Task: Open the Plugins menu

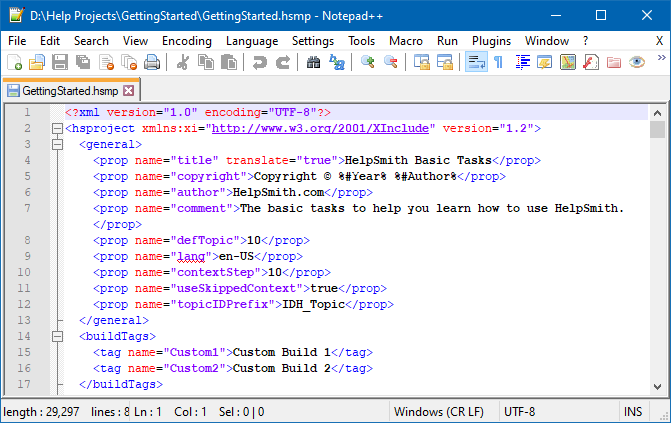Action: coord(491,41)
